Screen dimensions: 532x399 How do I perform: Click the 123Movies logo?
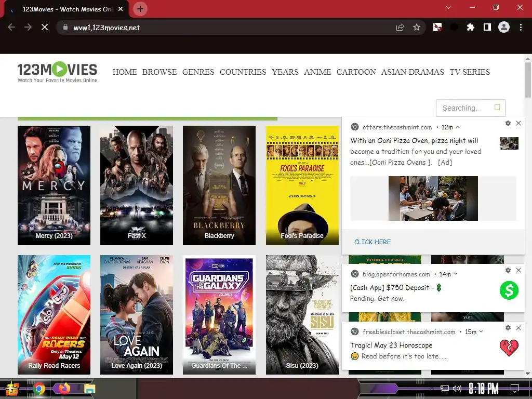click(x=57, y=72)
